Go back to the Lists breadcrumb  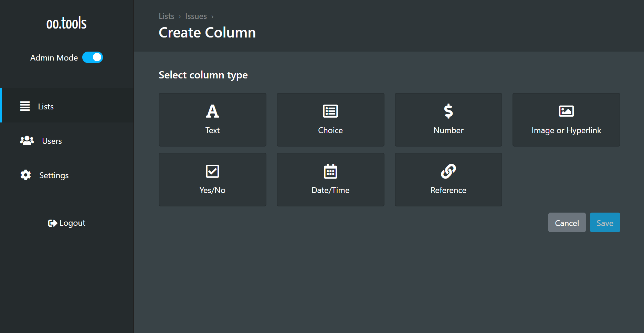[166, 16]
